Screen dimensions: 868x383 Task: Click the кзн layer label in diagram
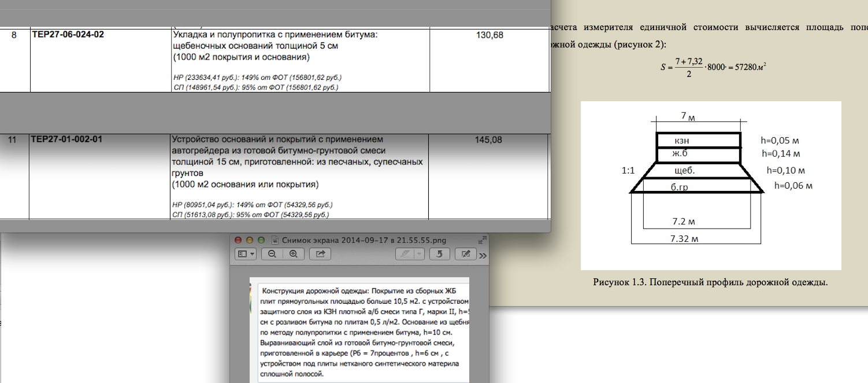[682, 141]
